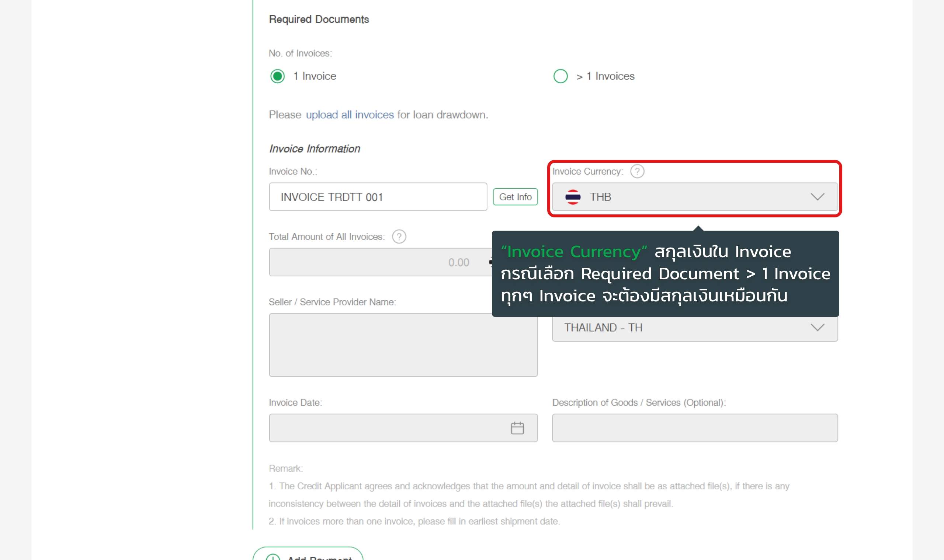Expand currency list via its chevron arrow
This screenshot has height=560, width=944.
click(817, 197)
